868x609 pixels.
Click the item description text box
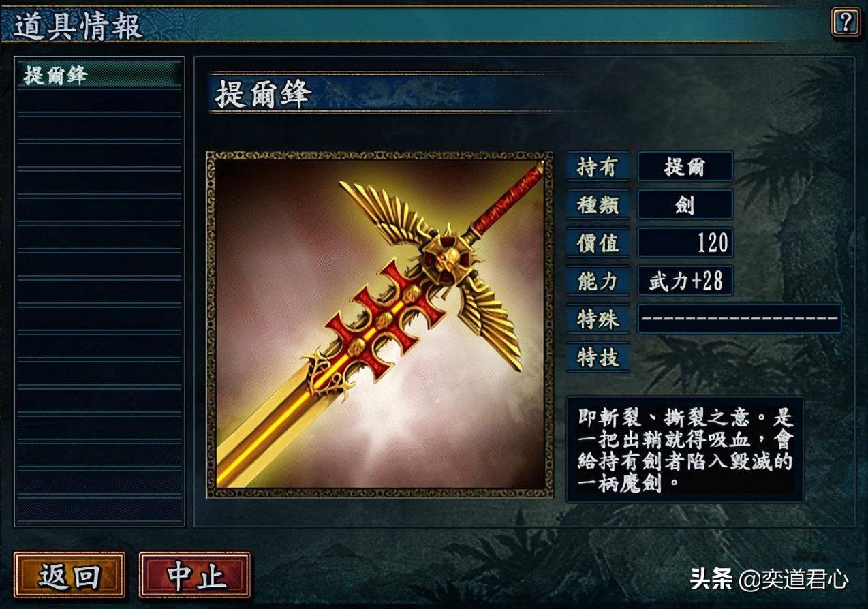pos(685,450)
